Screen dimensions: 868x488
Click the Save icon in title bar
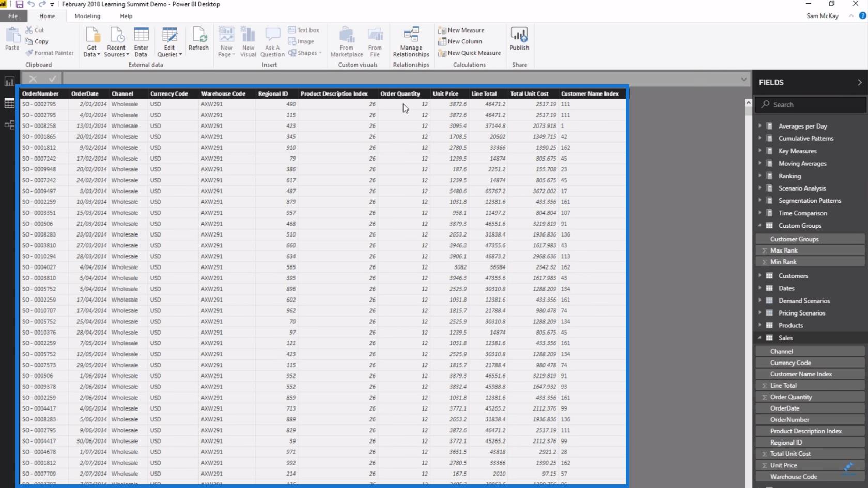[20, 4]
